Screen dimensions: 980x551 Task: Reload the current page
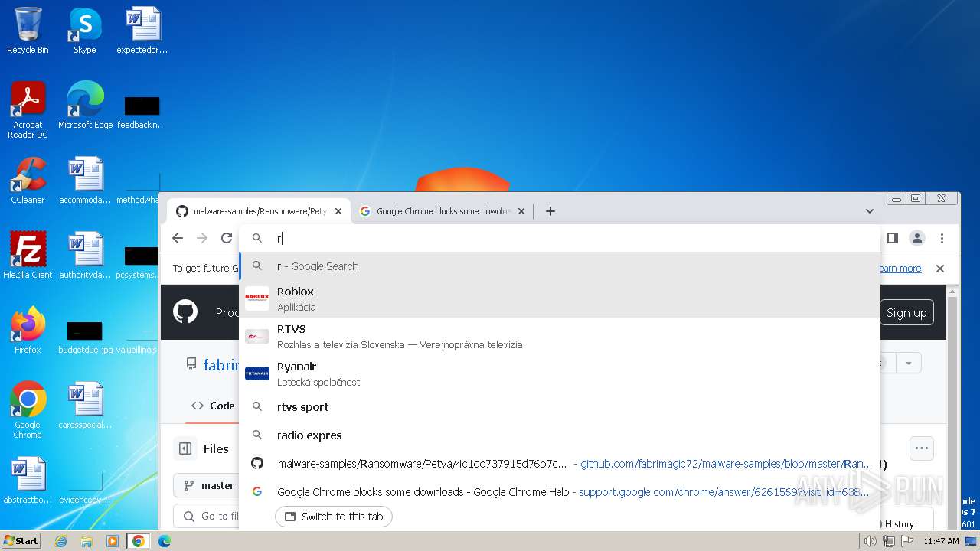click(227, 238)
